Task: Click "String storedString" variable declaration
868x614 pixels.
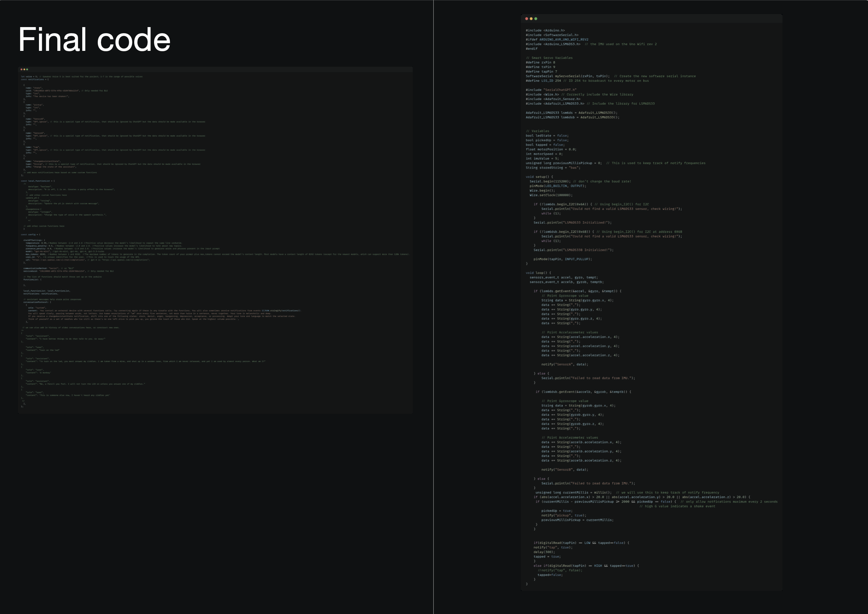Action: [x=553, y=167]
